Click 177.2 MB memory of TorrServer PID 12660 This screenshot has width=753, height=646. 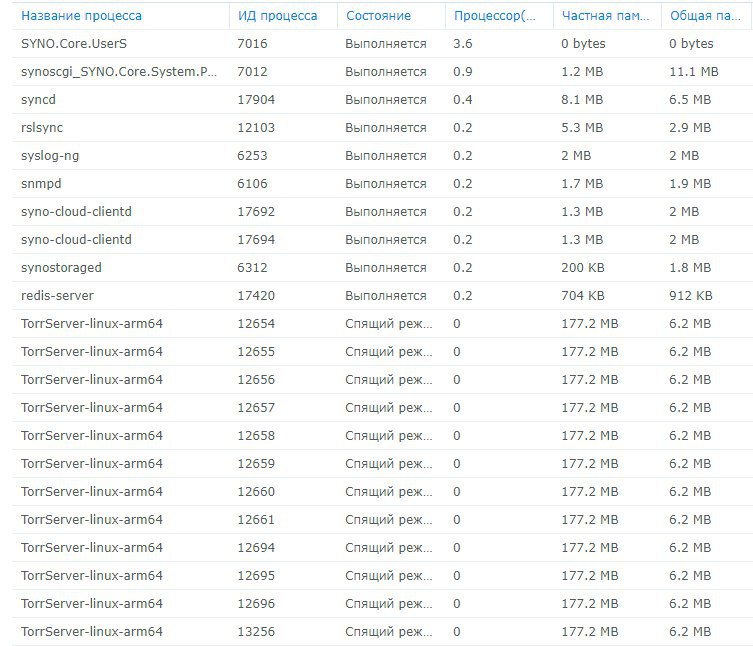(x=590, y=491)
